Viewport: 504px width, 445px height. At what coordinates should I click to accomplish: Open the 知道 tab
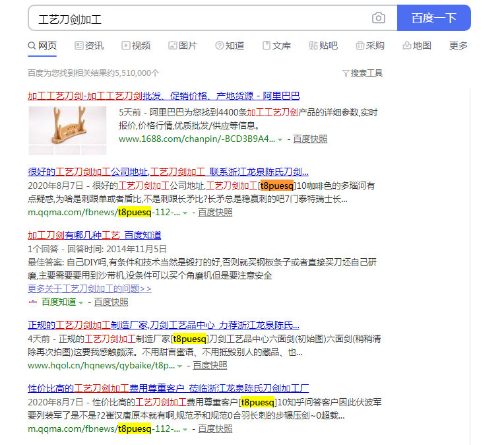click(230, 46)
